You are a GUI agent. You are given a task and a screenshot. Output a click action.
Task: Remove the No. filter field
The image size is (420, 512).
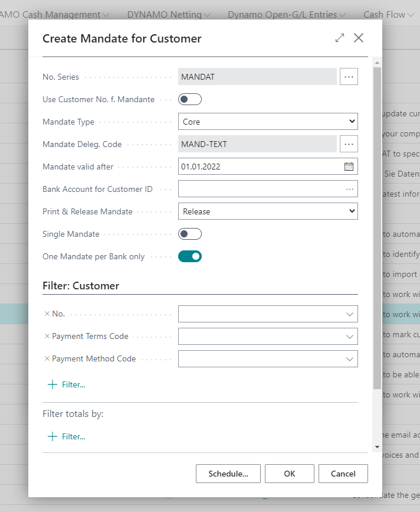(x=47, y=314)
